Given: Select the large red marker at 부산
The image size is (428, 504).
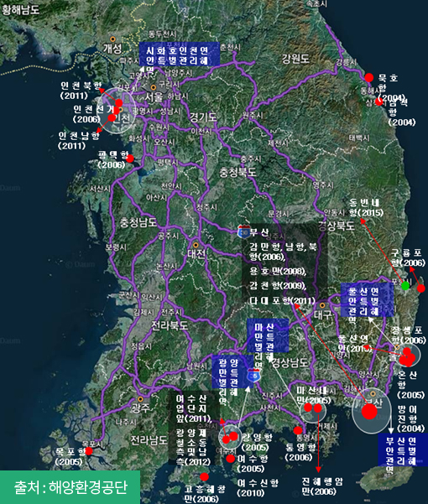Looking at the screenshot, I should (x=369, y=412).
